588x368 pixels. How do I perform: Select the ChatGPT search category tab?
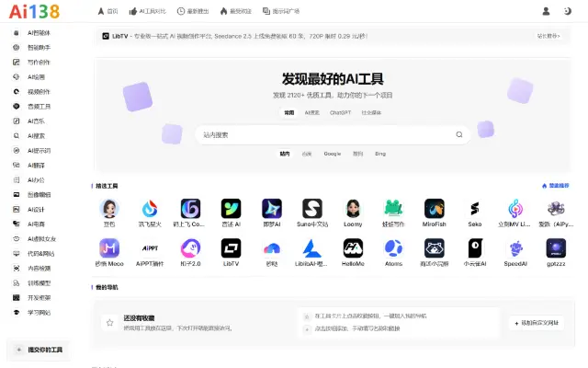pos(340,112)
